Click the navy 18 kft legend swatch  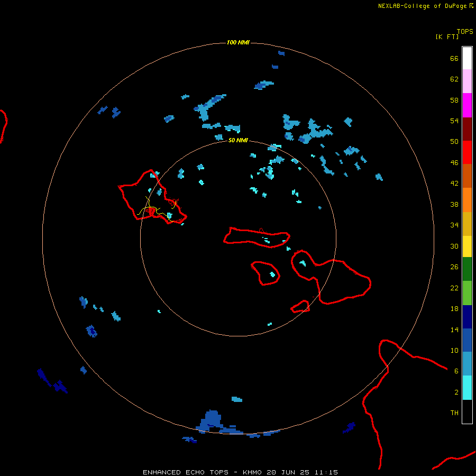coord(467,317)
